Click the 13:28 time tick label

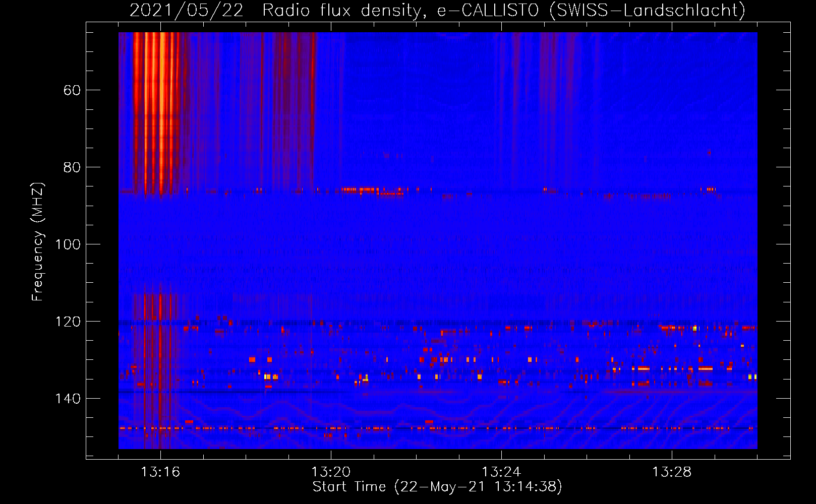[x=672, y=472]
